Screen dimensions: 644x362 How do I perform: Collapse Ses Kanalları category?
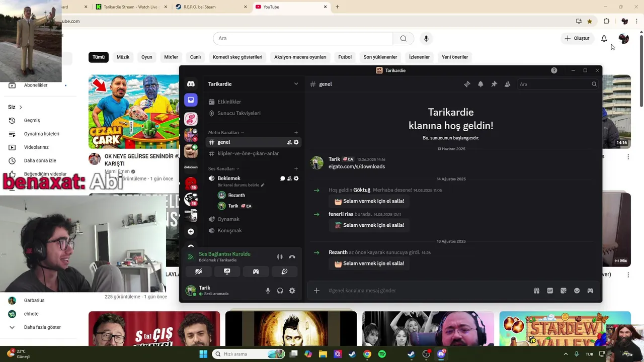tap(224, 169)
